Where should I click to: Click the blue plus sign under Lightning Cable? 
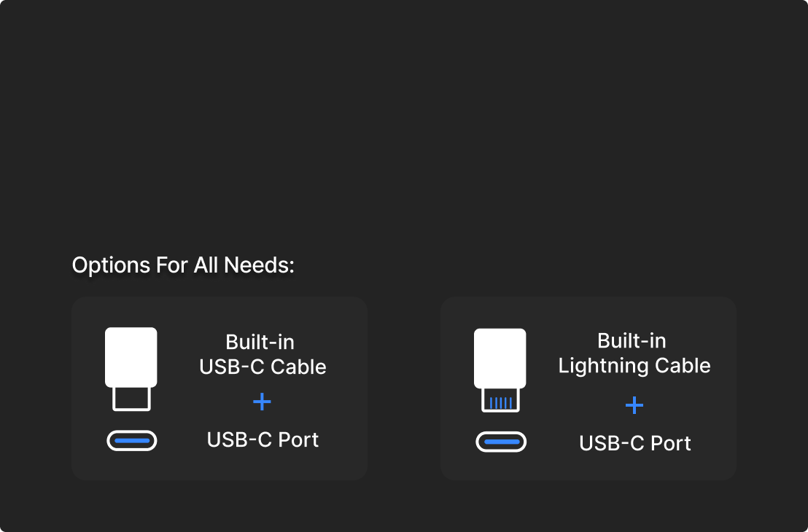(634, 405)
